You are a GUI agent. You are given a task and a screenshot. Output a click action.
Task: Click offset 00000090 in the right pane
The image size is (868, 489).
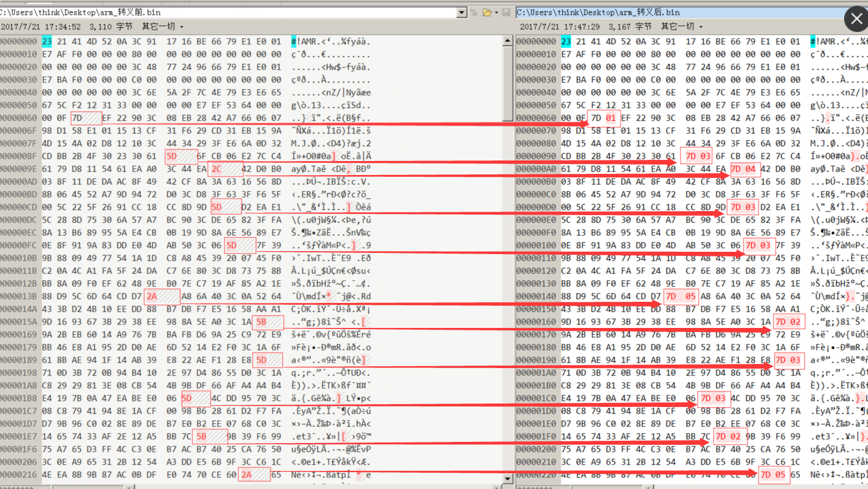[x=536, y=156]
